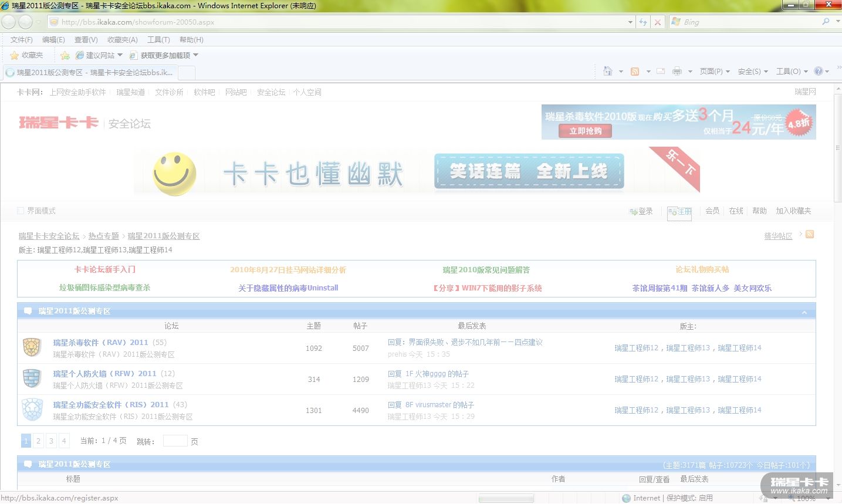Open the search provider dropdown arrow
The image size is (842, 504).
coord(837,21)
